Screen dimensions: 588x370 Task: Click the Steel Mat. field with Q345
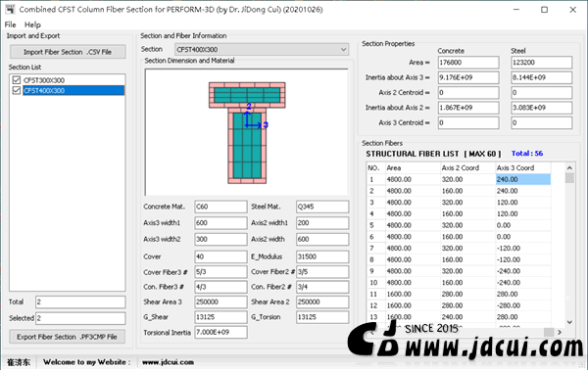click(322, 207)
